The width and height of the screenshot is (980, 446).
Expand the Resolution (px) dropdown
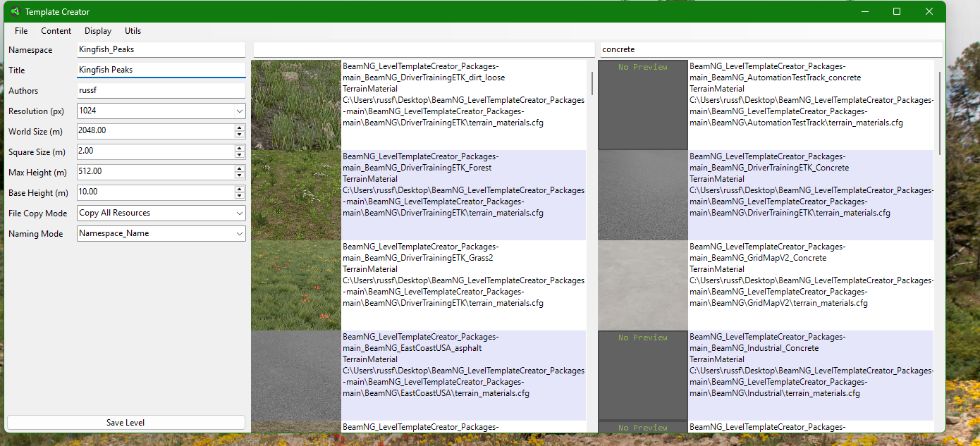[238, 111]
